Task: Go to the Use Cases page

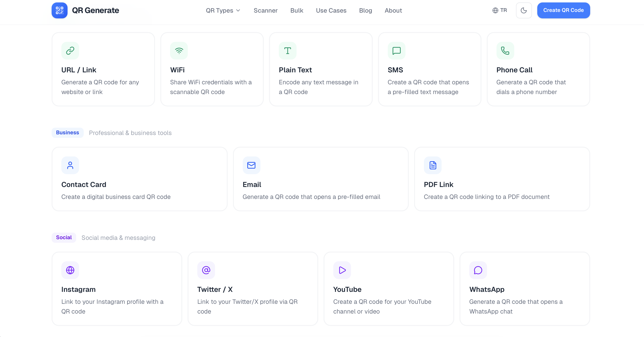Action: 331,10
